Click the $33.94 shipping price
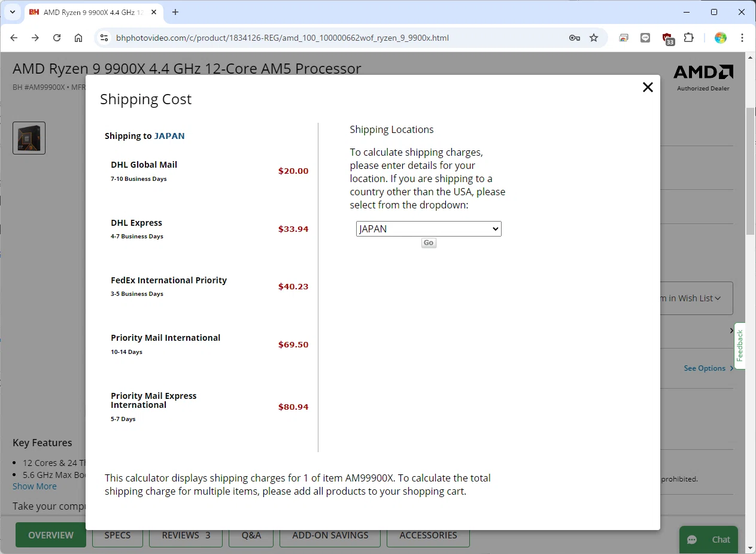The image size is (756, 554). (x=293, y=229)
